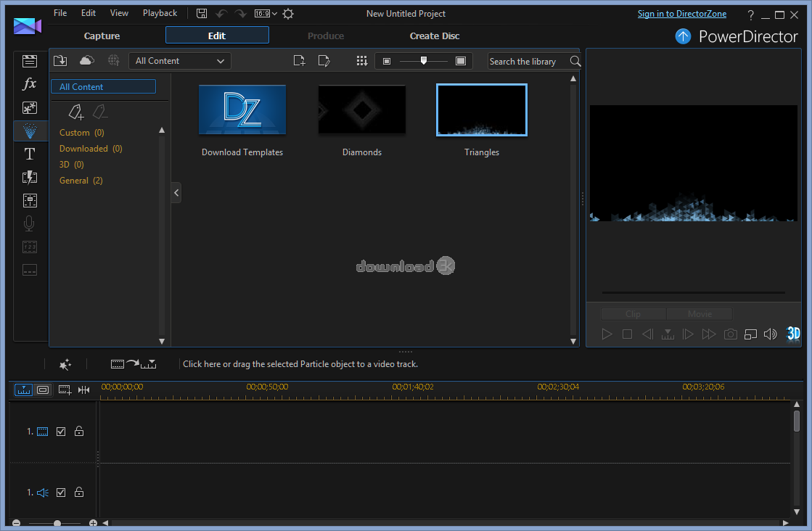Open the Playback menu
The width and height of the screenshot is (812, 531).
click(160, 13)
